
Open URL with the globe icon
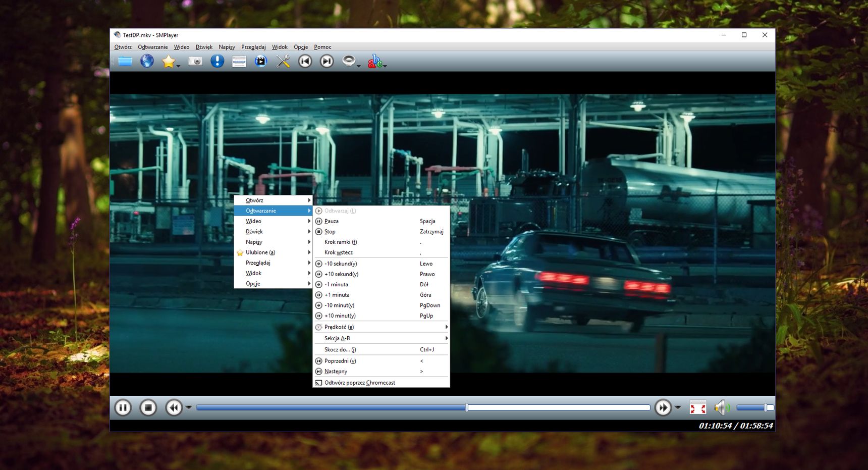click(x=147, y=61)
